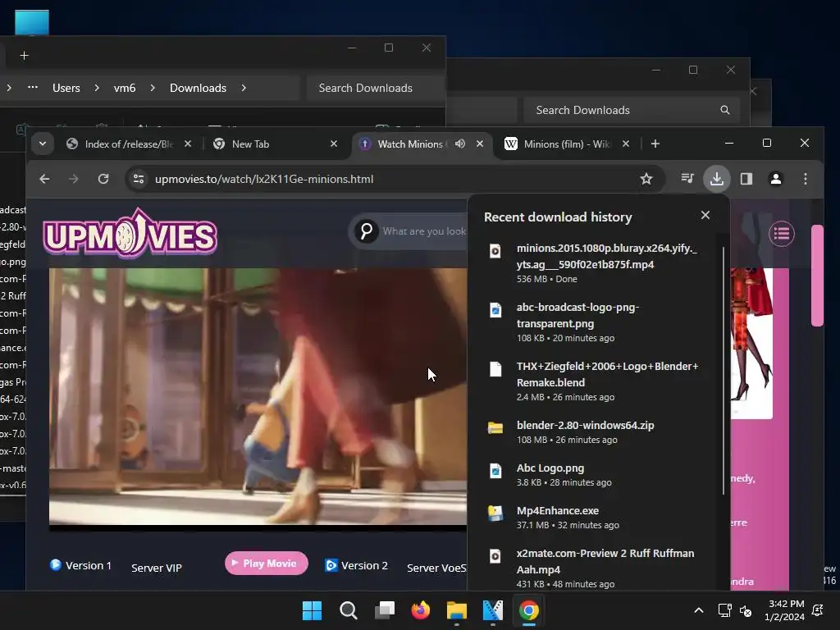Go forward in Chrome
Viewport: 840px width, 630px height.
click(73, 179)
